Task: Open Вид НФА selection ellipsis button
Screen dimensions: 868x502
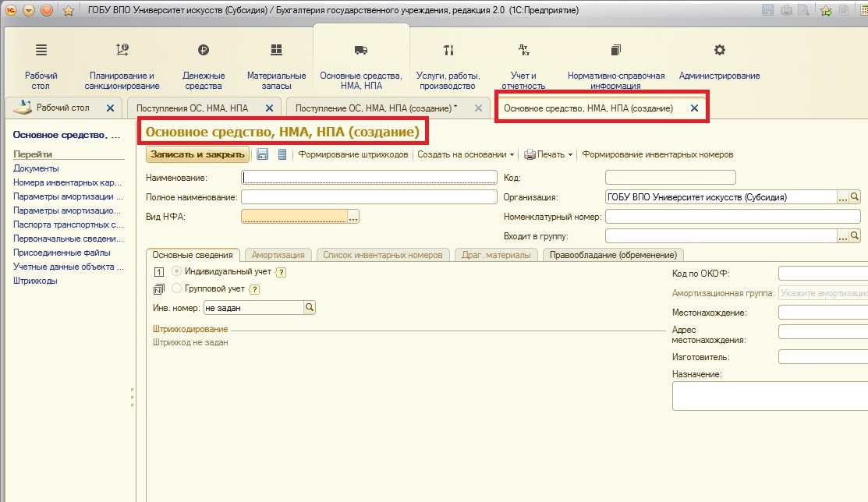Action: coord(353,217)
